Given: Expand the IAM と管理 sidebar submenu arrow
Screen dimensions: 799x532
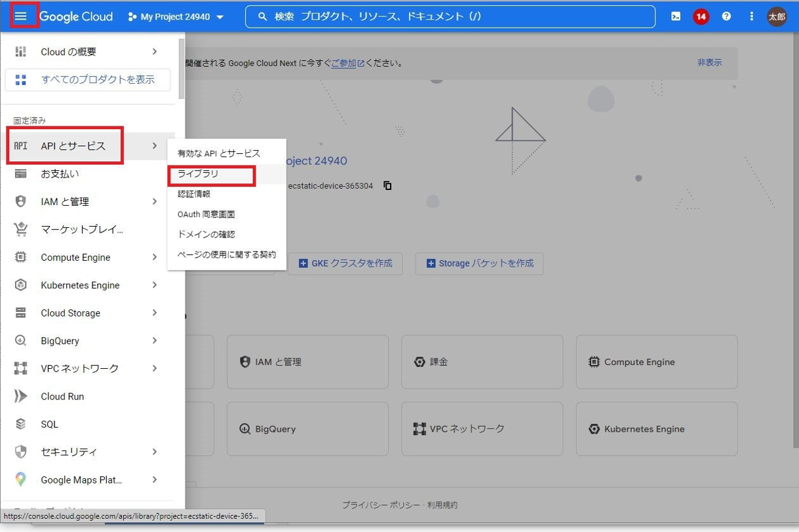Looking at the screenshot, I should [x=155, y=202].
